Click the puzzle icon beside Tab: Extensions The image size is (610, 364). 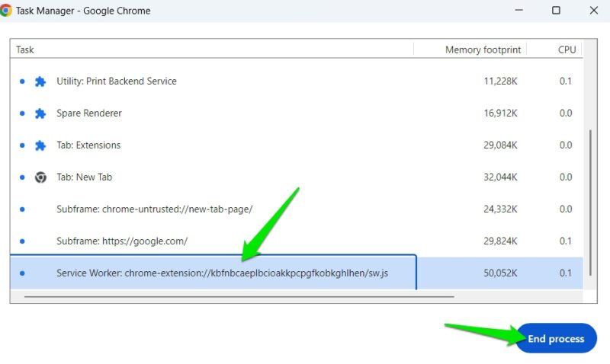[40, 145]
